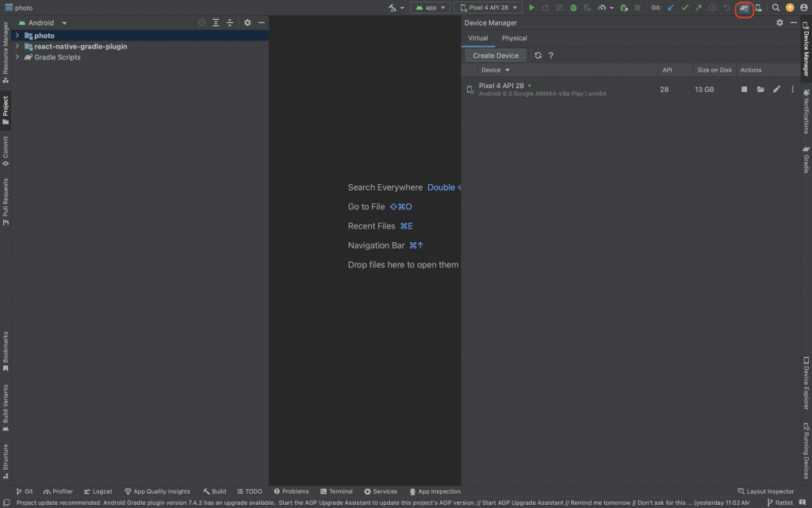Open the Device Explorer side panel
Screen dimensions: 812x508
click(806, 383)
